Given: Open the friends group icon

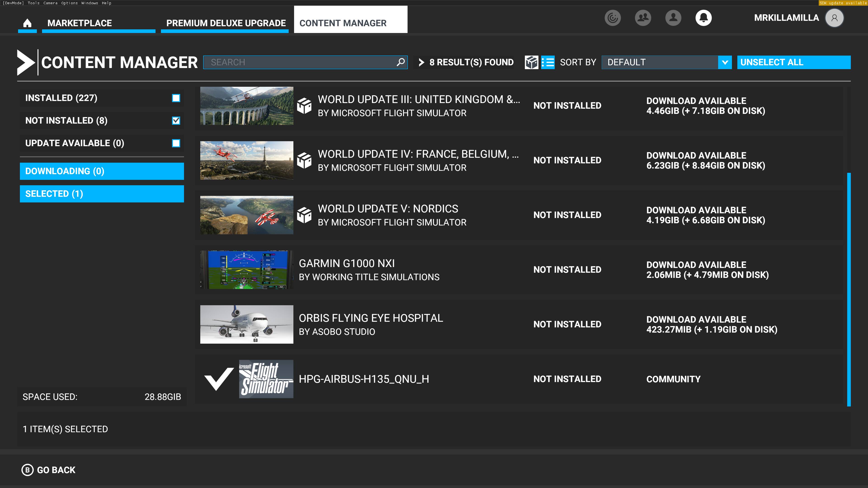Looking at the screenshot, I should coord(643,18).
